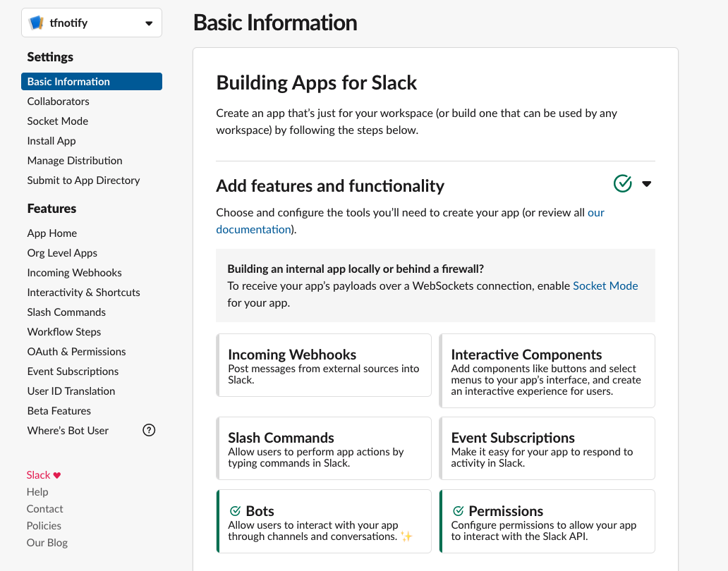728x571 pixels.
Task: Open the Permissions feature card
Action: (x=547, y=522)
